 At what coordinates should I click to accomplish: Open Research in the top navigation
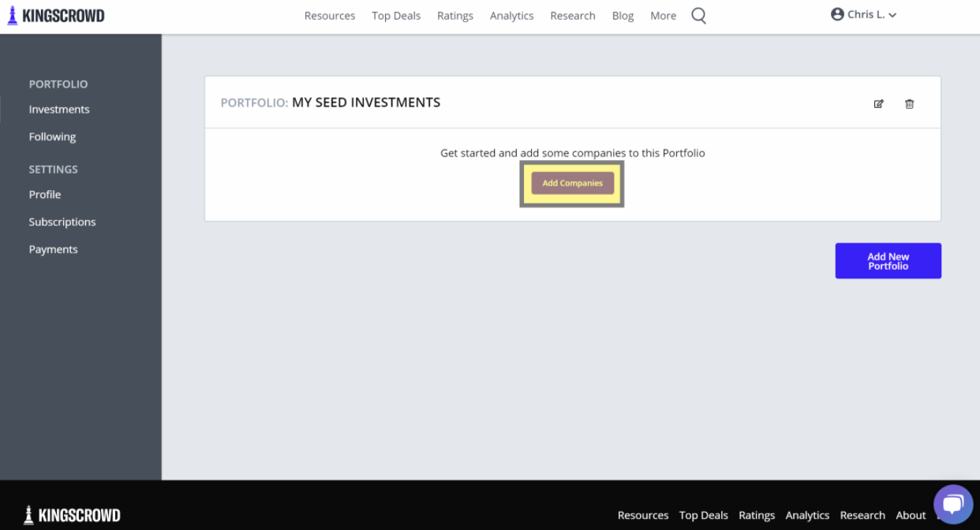point(573,16)
